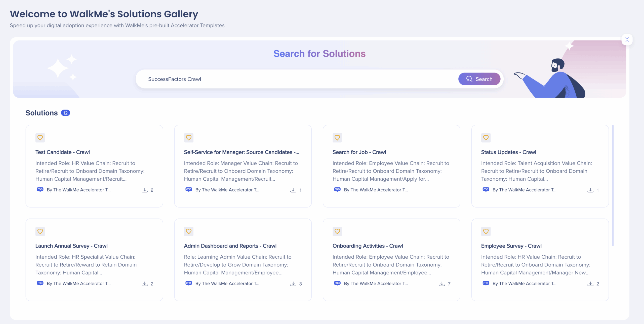Screen dimensions: 644x324
Task: Click download icon on Test Candidate card
Action: tap(144, 190)
